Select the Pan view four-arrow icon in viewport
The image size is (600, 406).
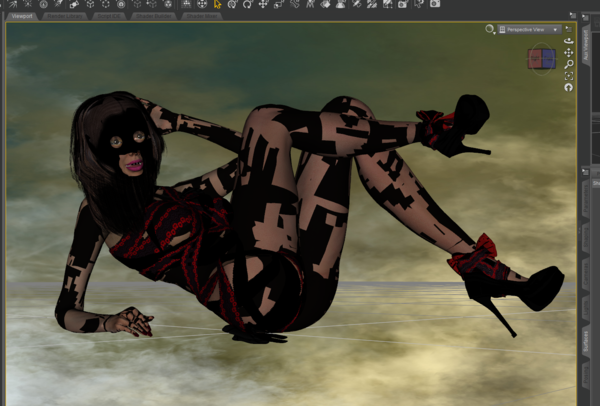[569, 52]
